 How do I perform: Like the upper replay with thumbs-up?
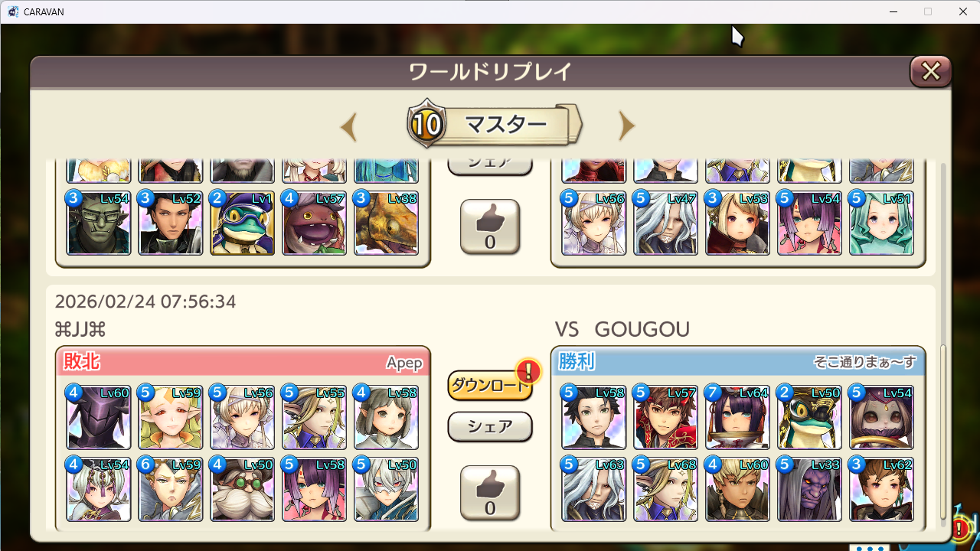tap(490, 227)
